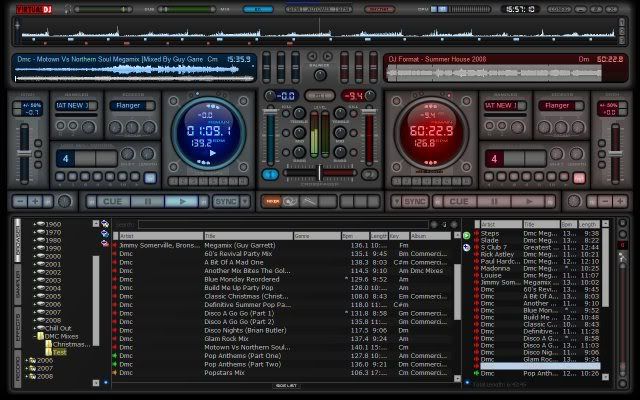The image size is (640, 400).
Task: Click the left channel treble knob
Action: point(299,113)
